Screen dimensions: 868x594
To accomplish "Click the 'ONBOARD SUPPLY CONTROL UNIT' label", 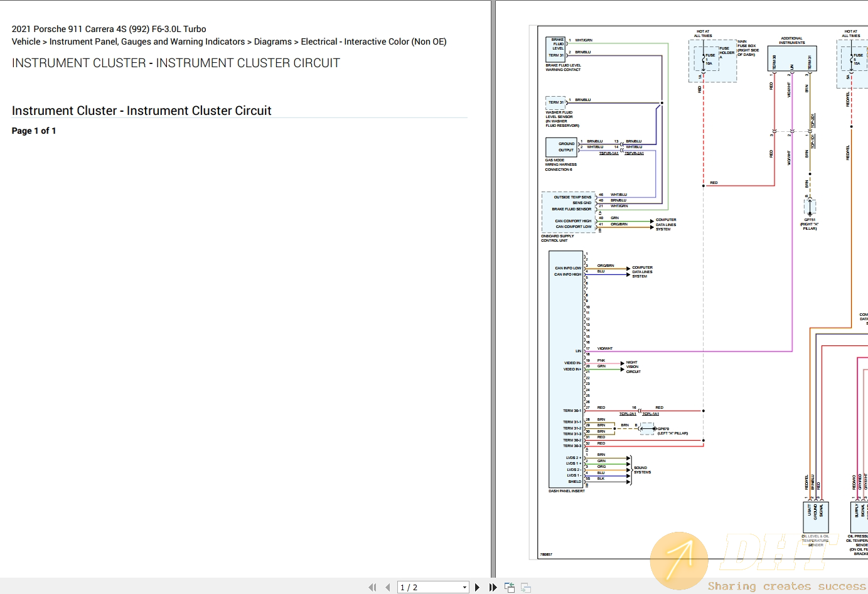I will click(557, 238).
